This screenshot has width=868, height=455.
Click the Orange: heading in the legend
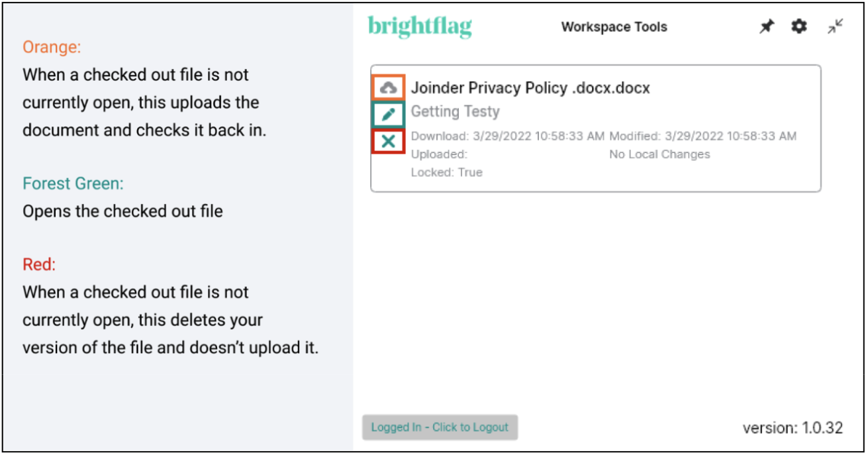(x=52, y=47)
